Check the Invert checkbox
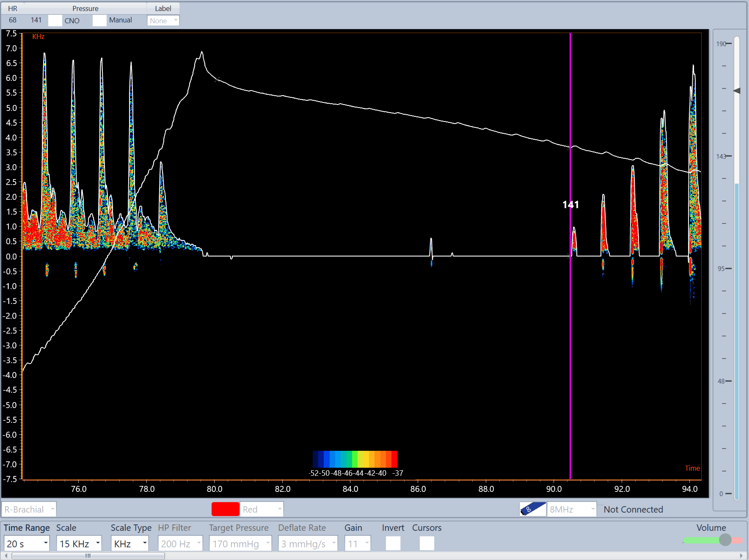749x560 pixels. pyautogui.click(x=393, y=543)
